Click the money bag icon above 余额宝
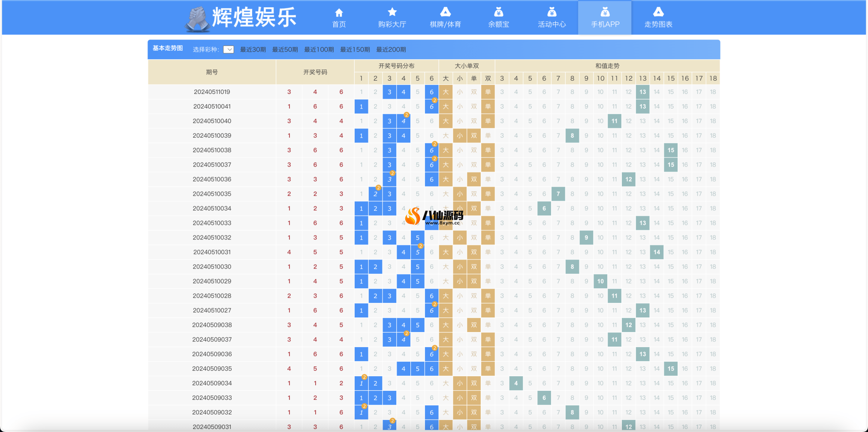 [499, 12]
